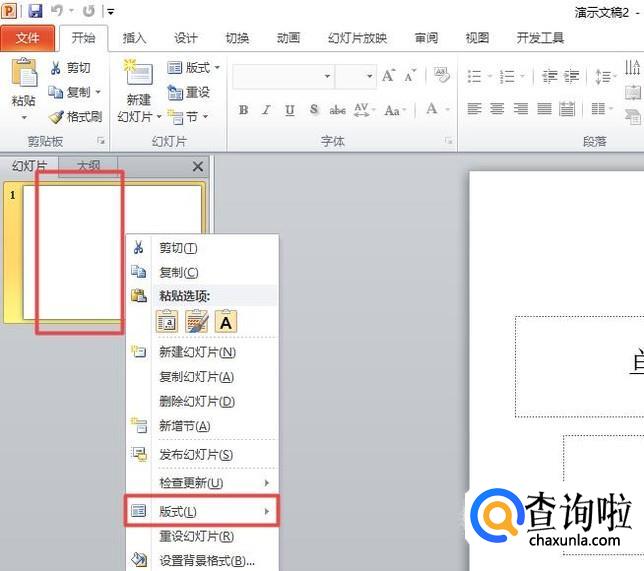This screenshot has height=571, width=644.
Task: Click the 新建幻灯片 icon in ribbon
Action: (139, 72)
